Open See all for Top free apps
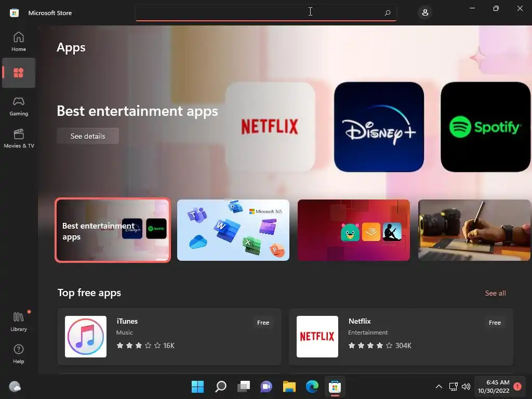This screenshot has height=399, width=532. click(495, 293)
